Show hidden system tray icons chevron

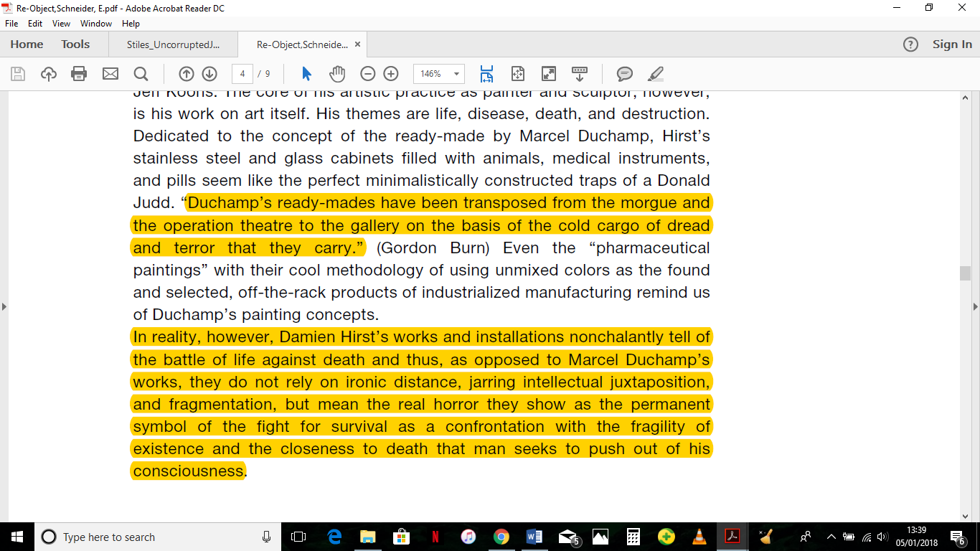(x=831, y=537)
